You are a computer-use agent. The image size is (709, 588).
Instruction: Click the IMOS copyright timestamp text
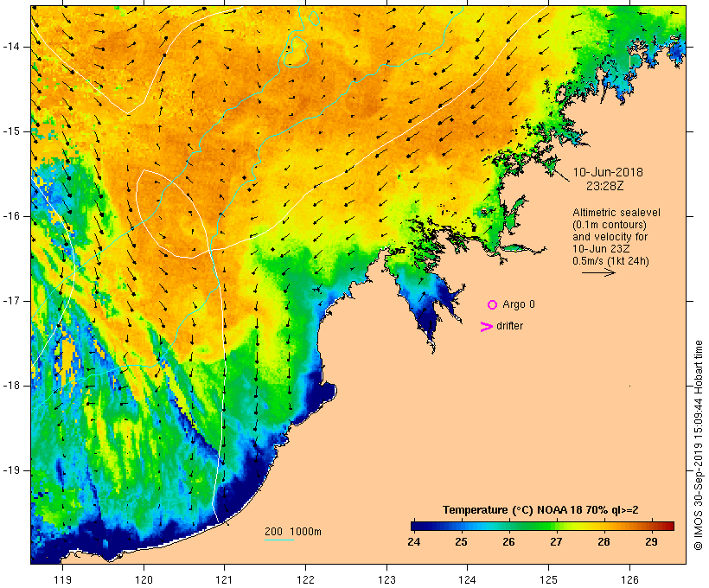tap(698, 445)
